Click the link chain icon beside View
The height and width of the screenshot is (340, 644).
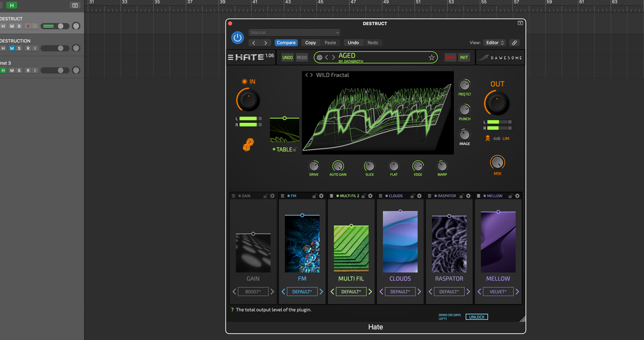pyautogui.click(x=514, y=43)
